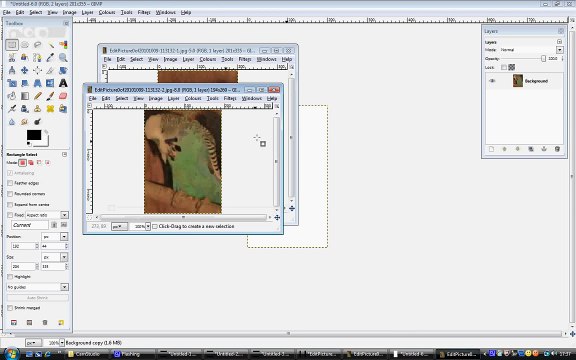Open the zoom dropdown in front image window
Image resolution: width=576 pixels, height=360 pixels.
click(148, 226)
